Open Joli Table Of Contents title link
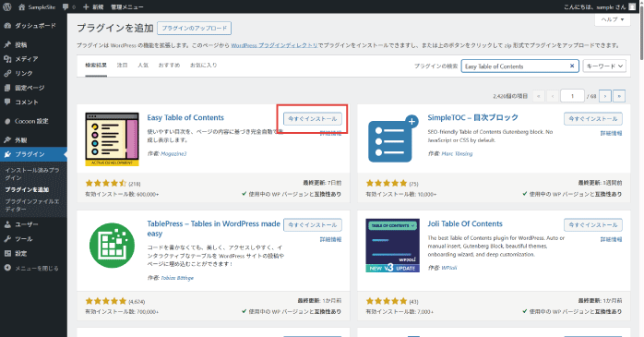The height and width of the screenshot is (337, 644). (465, 224)
